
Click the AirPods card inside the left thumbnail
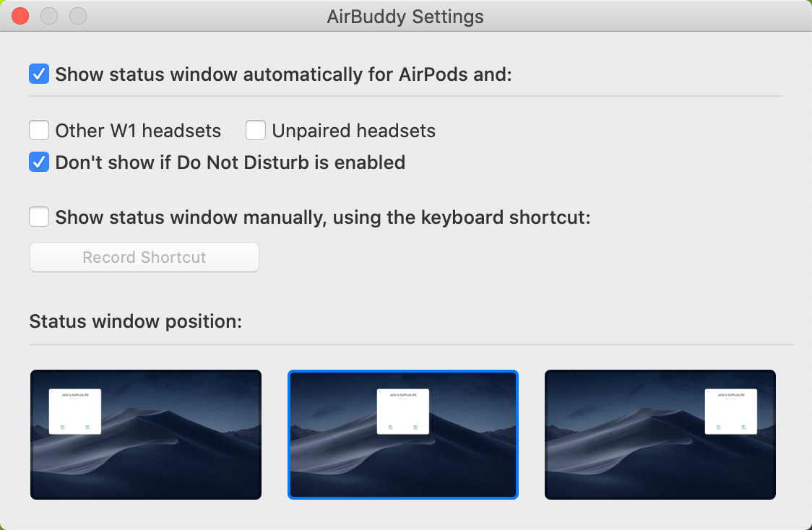(x=75, y=412)
